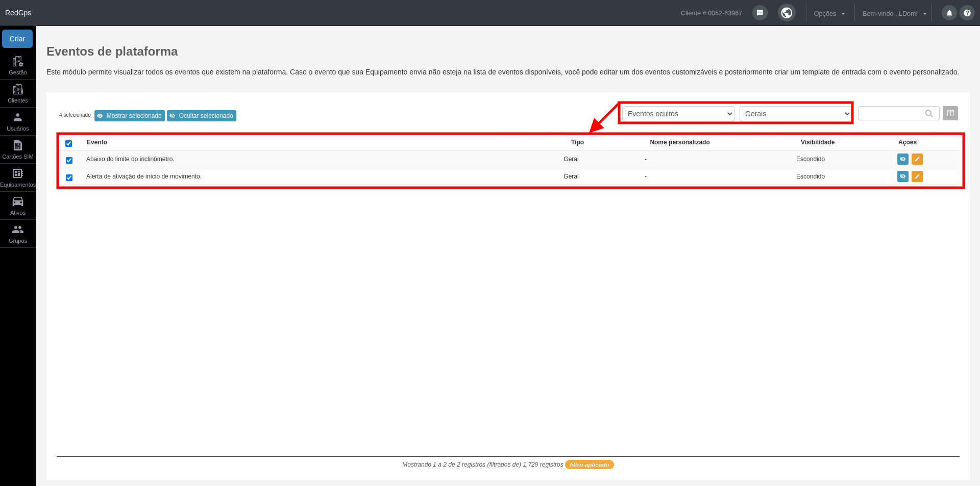Open the Usuários sidebar icon

[x=18, y=117]
